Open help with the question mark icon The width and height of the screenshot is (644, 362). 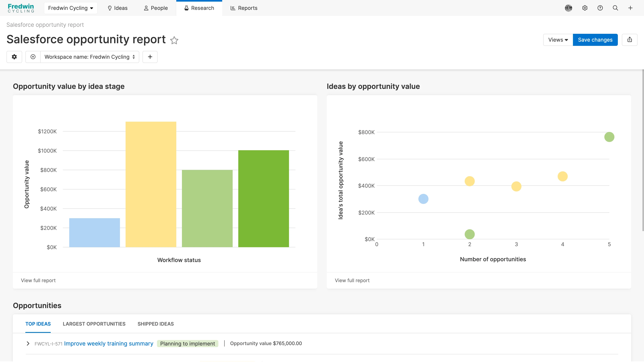[x=600, y=8]
